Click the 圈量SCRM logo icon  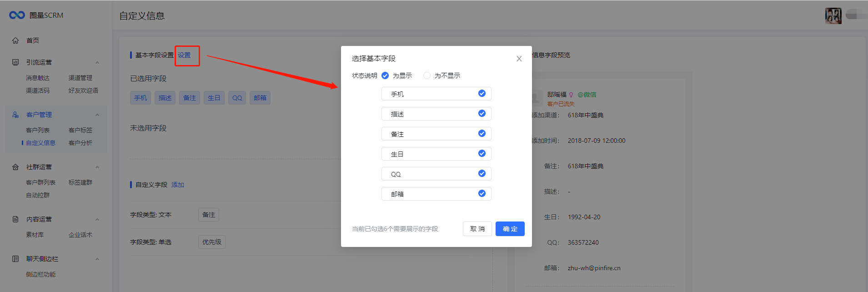pyautogui.click(x=17, y=15)
